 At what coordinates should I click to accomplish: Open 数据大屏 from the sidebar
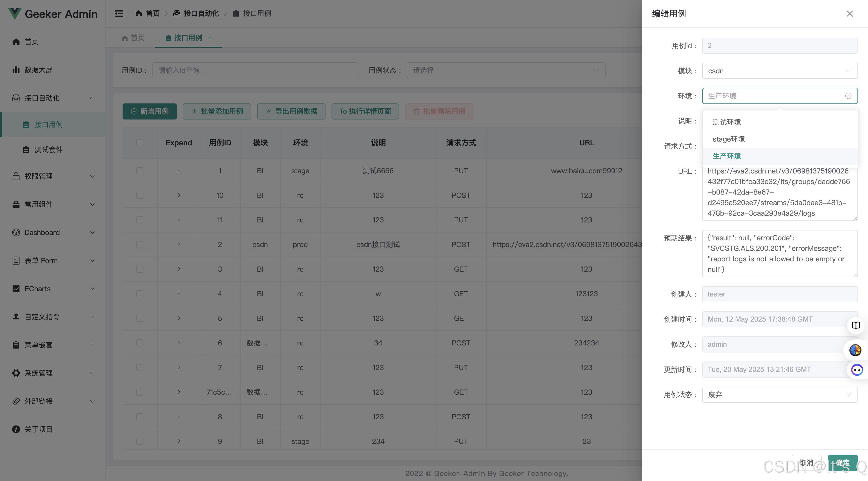click(x=38, y=70)
